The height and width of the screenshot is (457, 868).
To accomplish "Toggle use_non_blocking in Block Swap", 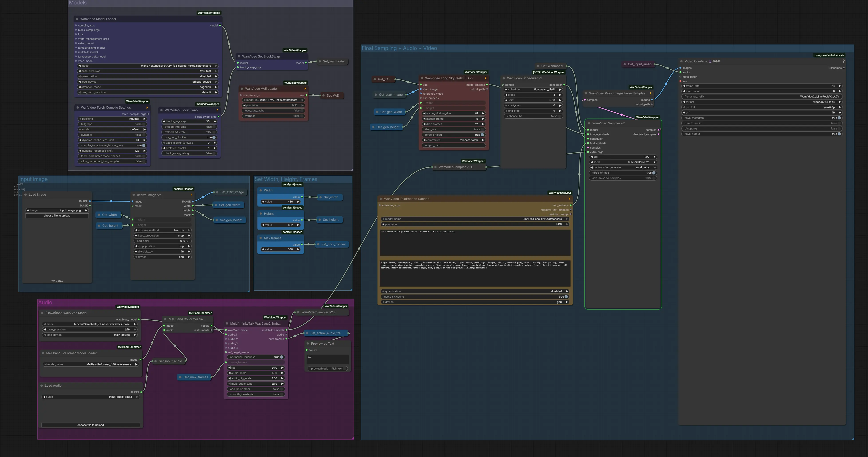I will tap(214, 137).
